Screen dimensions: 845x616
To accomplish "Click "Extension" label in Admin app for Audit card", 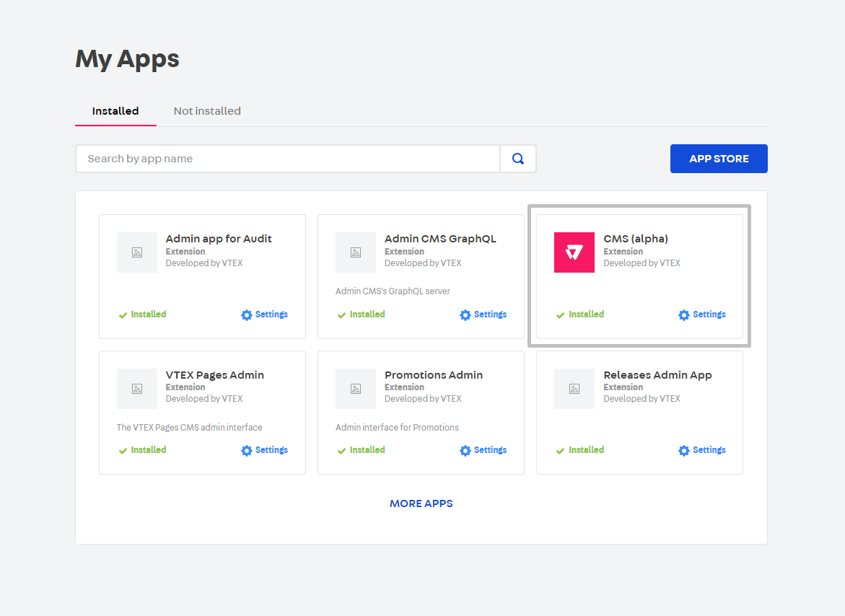I will [185, 252].
